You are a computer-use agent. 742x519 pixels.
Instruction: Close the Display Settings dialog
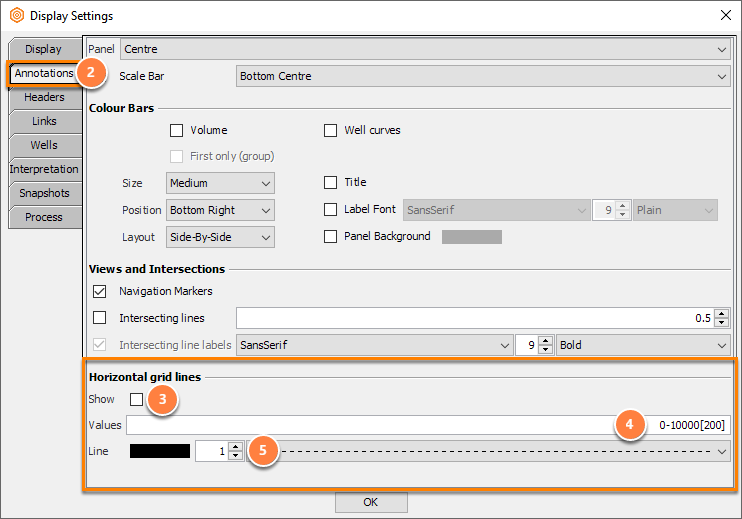(725, 15)
